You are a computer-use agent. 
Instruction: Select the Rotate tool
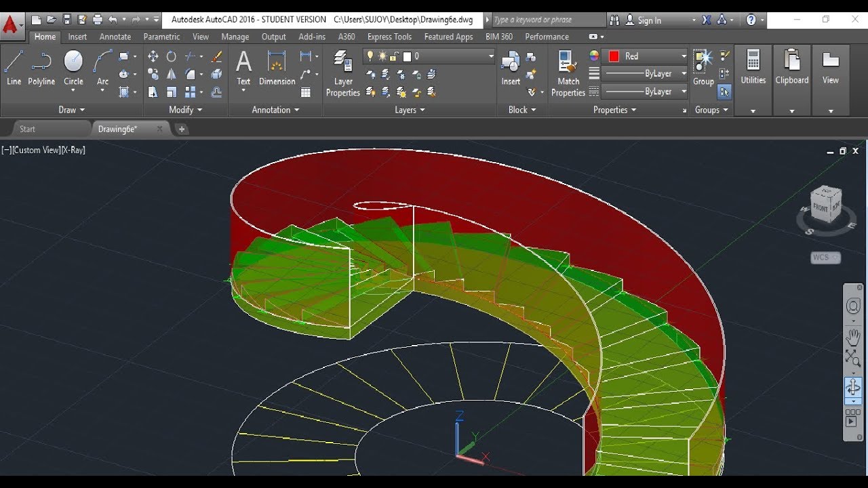[172, 57]
